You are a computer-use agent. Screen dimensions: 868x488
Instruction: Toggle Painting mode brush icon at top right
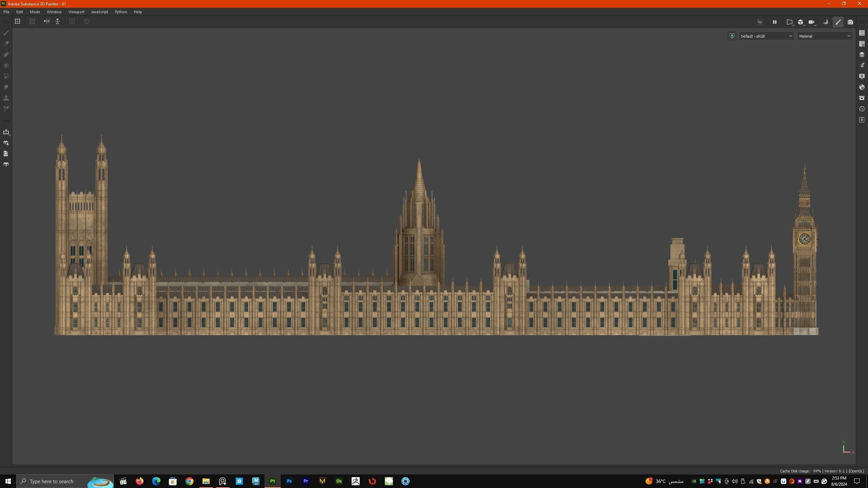coord(838,22)
